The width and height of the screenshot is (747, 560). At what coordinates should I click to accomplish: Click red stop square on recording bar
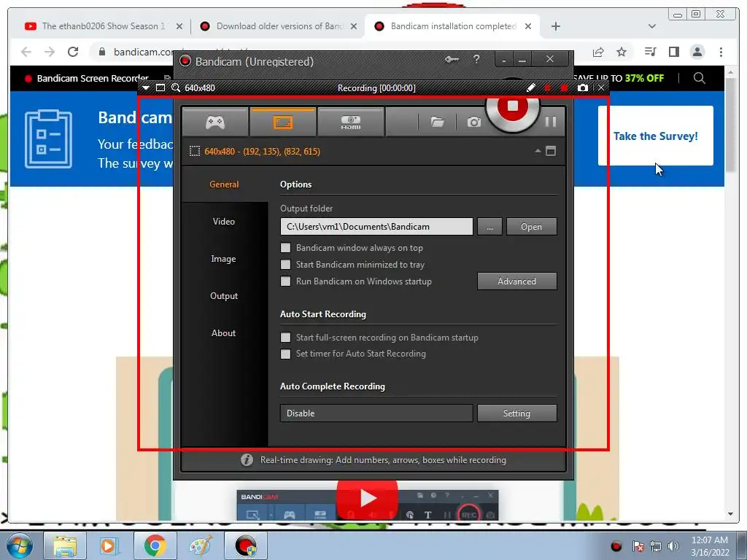tap(565, 87)
